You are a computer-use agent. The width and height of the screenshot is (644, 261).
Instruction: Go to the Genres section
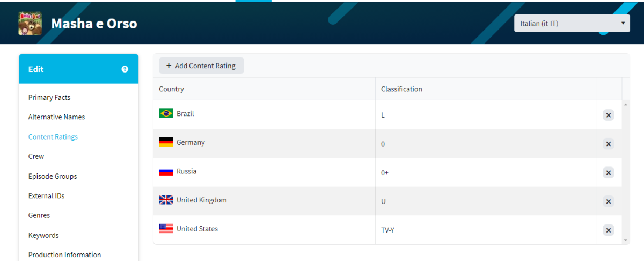tap(39, 215)
